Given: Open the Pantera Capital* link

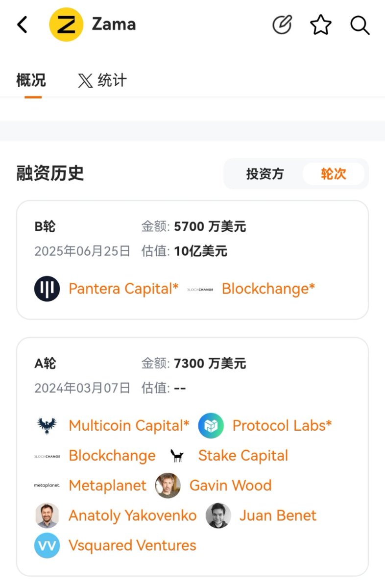Looking at the screenshot, I should [x=123, y=289].
